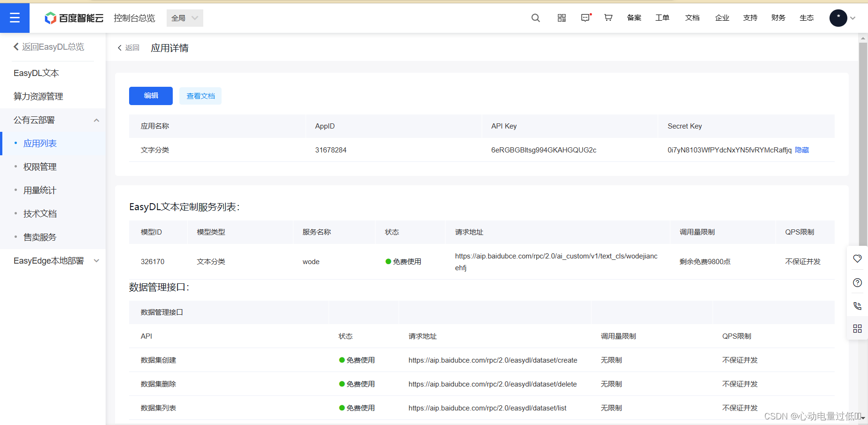Image resolution: width=868 pixels, height=425 pixels.
Task: Click the heart favorites icon on right side
Action: 858,258
